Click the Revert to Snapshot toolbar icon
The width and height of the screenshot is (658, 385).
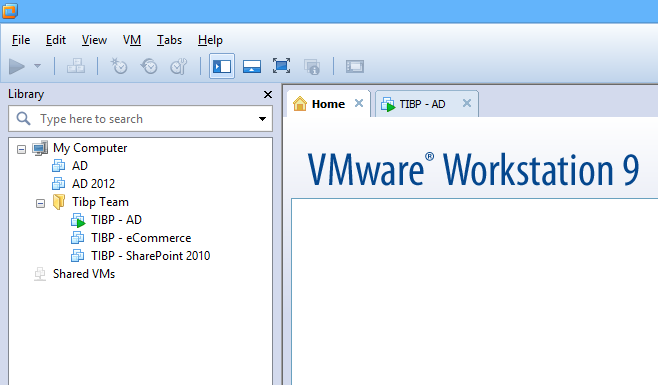click(x=149, y=66)
